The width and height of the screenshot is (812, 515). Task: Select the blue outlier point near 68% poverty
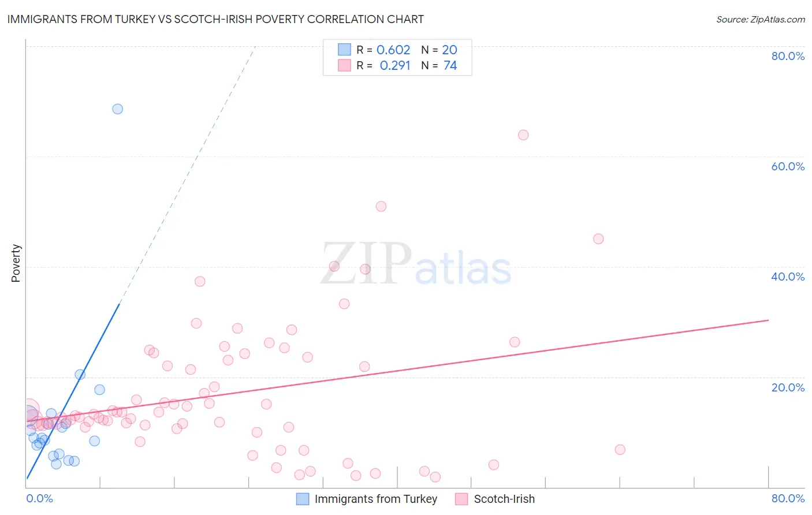tap(117, 109)
